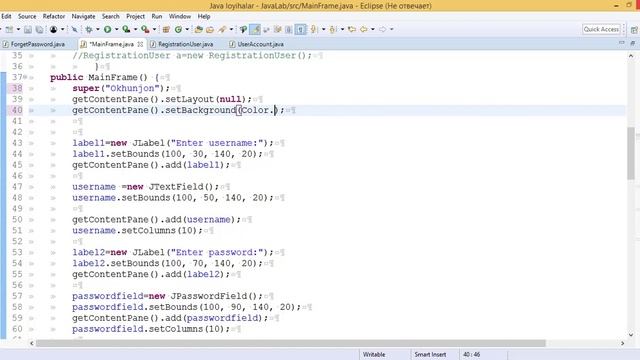Close the MainFrame.java editor tab
The width and height of the screenshot is (640, 360).
pyautogui.click(x=140, y=44)
